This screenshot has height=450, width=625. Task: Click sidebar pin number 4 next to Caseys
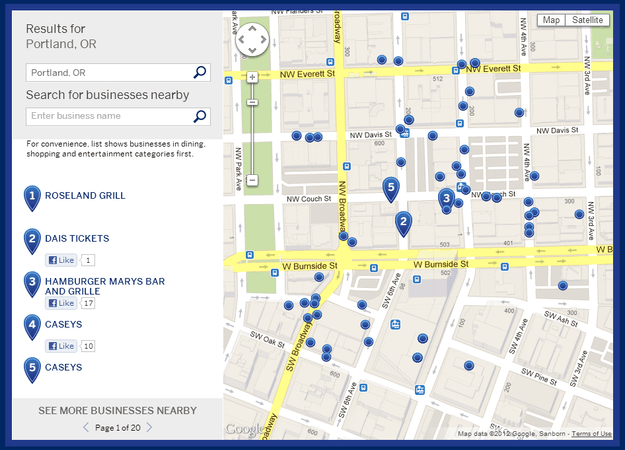pyautogui.click(x=32, y=327)
